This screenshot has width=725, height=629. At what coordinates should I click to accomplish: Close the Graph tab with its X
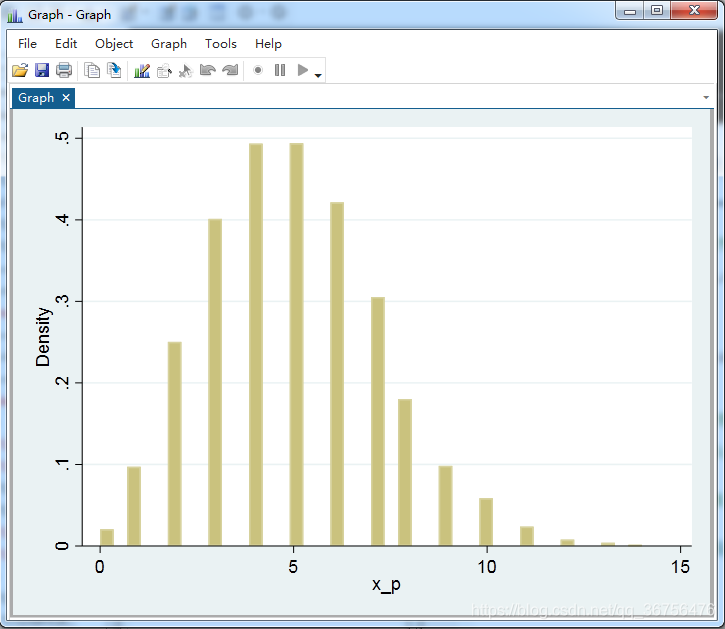coord(66,98)
